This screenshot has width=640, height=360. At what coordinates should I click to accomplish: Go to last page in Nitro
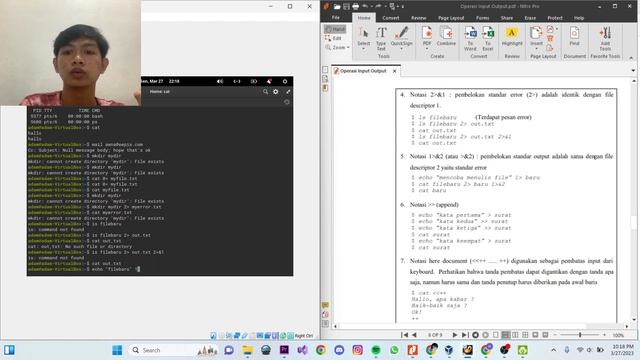pyautogui.click(x=464, y=335)
